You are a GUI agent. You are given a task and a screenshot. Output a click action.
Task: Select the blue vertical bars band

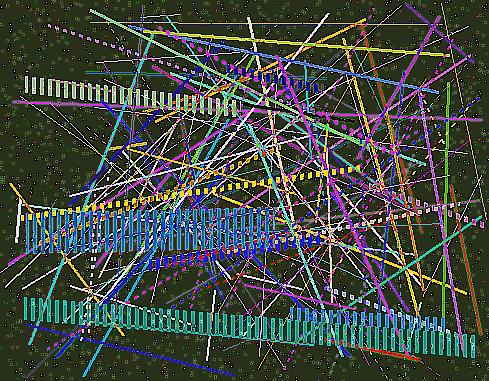pyautogui.click(x=150, y=230)
